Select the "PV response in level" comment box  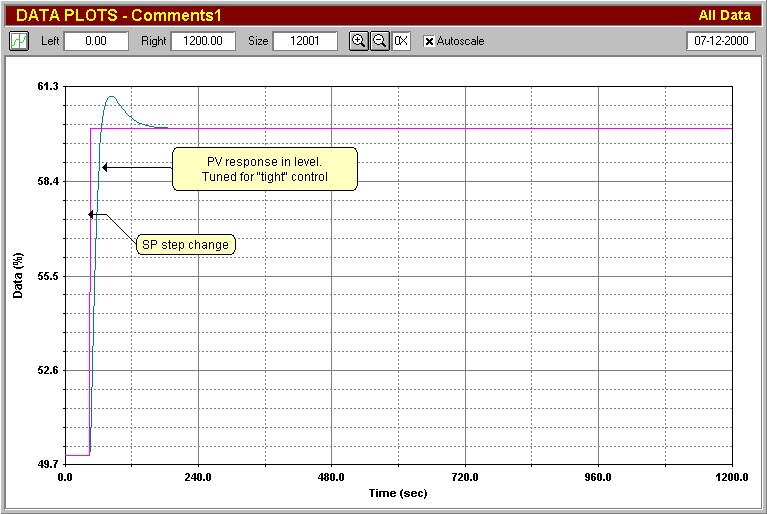coord(264,169)
